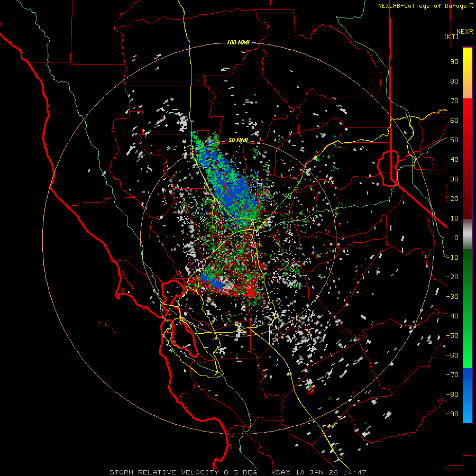Image resolution: width=476 pixels, height=476 pixels.
Task: Click the [KT] units label
Action: (x=452, y=36)
